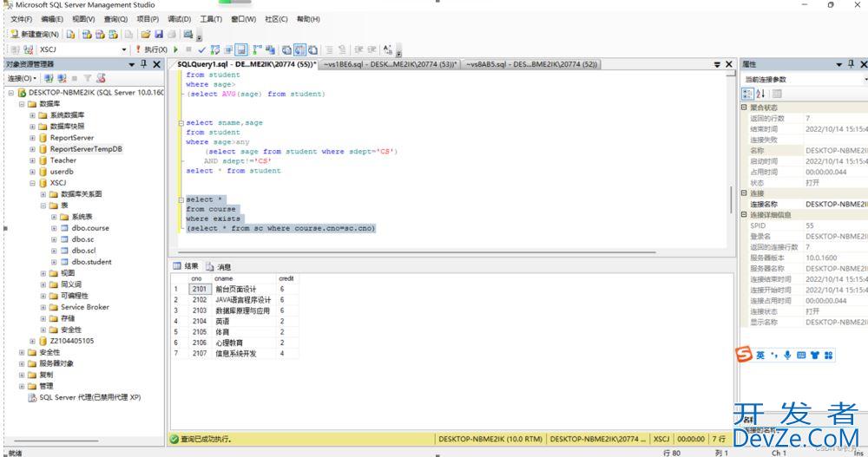Click the New Query (新建查询) button

point(35,35)
